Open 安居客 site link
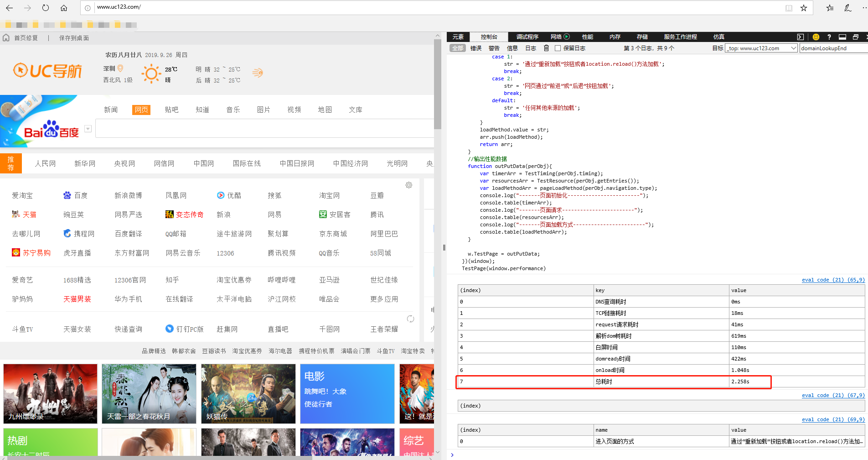This screenshot has width=868, height=460. point(335,214)
